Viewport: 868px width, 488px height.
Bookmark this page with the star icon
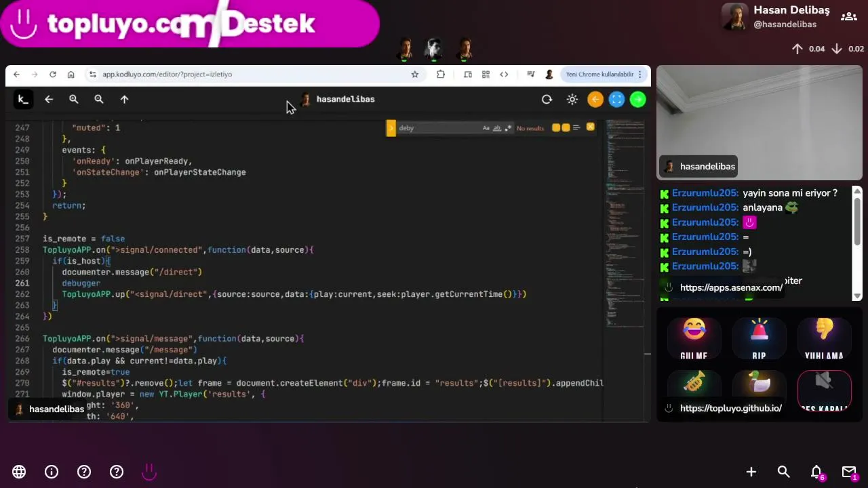[x=414, y=75]
